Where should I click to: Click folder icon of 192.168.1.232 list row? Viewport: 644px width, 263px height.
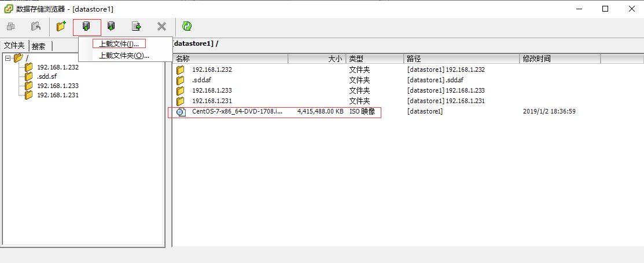181,70
